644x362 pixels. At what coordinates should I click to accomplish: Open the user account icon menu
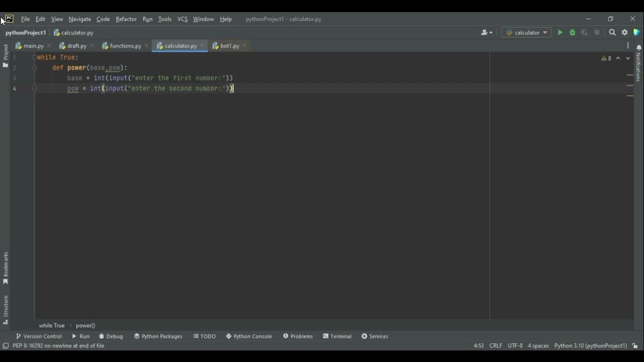click(487, 32)
